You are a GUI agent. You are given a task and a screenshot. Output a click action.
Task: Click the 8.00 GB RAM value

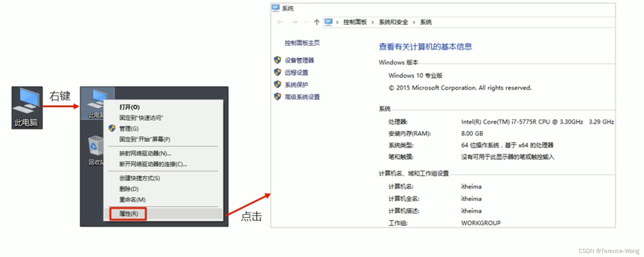coord(472,133)
